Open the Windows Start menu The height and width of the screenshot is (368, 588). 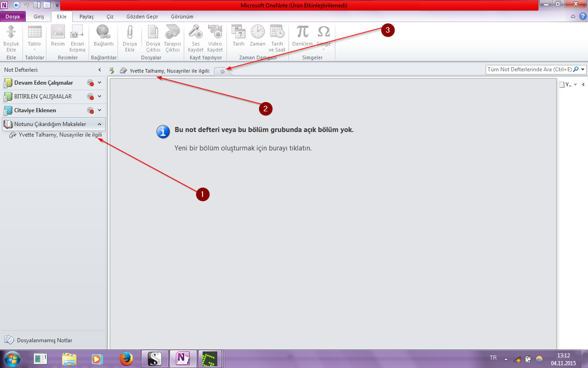point(12,358)
